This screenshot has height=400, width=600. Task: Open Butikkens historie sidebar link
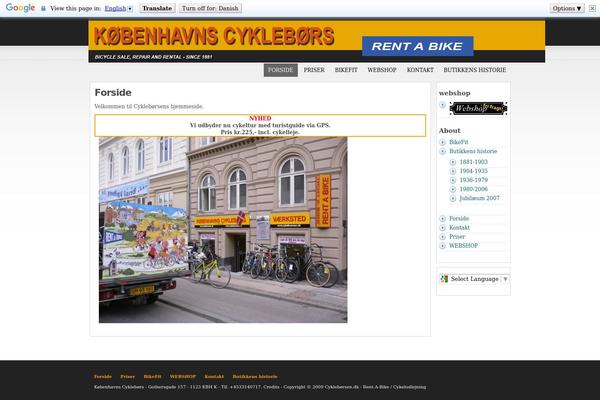tap(473, 151)
